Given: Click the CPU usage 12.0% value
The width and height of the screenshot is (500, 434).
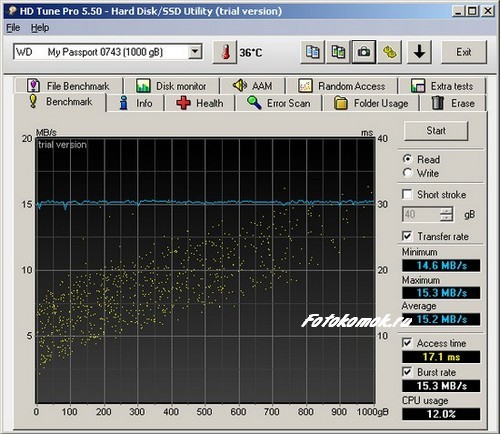Looking at the screenshot, I should (441, 414).
